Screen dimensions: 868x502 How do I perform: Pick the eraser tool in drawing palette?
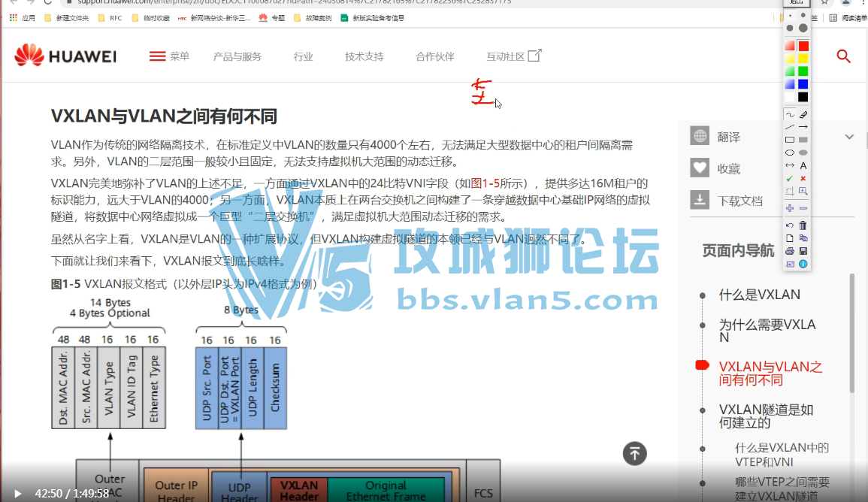coord(803,114)
